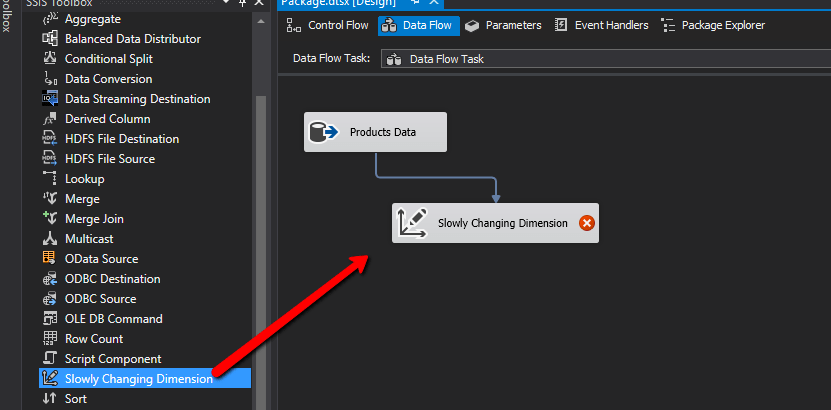
Task: Select Derived Column in the toolbox list
Action: [x=107, y=119]
